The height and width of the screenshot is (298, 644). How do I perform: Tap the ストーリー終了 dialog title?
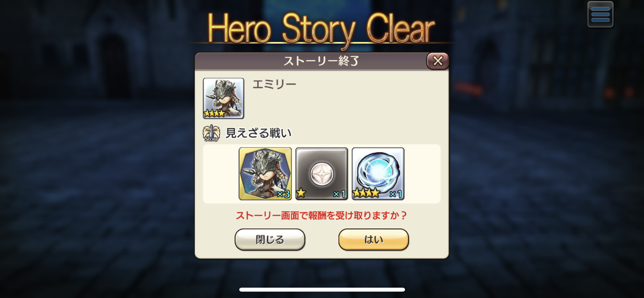tap(321, 61)
